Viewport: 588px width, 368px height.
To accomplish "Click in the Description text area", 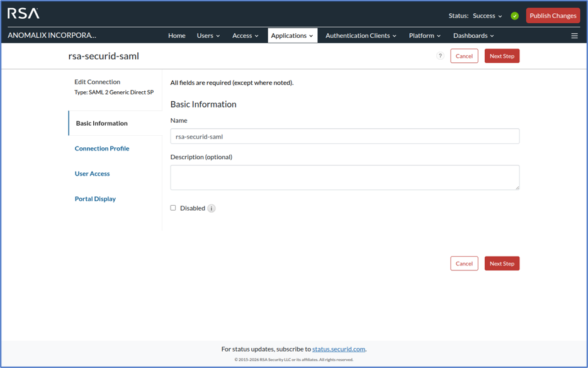I will [344, 177].
